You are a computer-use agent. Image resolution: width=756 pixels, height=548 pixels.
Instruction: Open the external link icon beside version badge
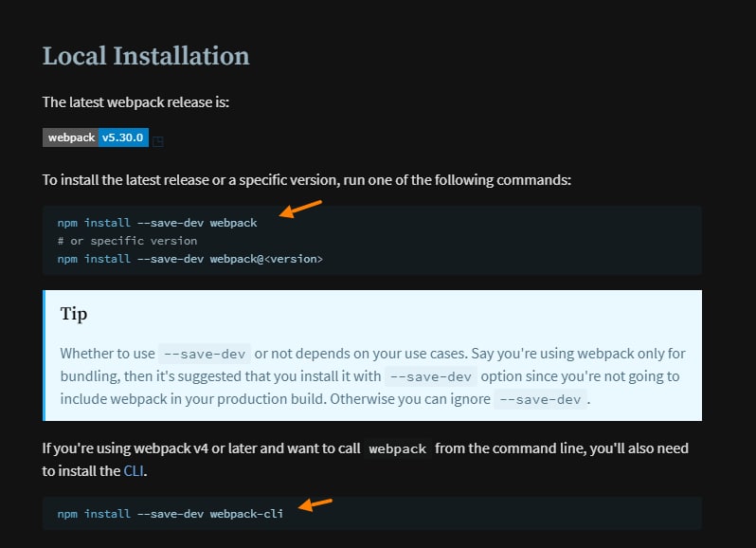click(157, 141)
